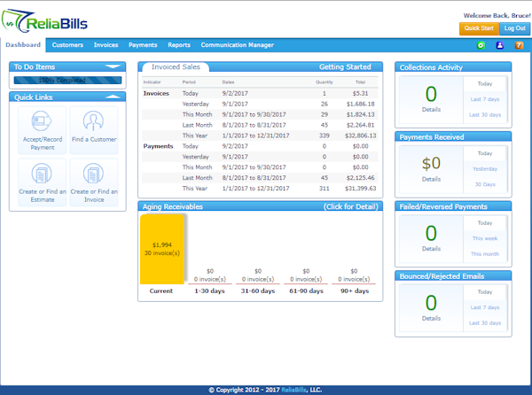Select 1-30 days aging bucket
Image resolution: width=532 pixels, height=395 pixels.
pos(209,291)
